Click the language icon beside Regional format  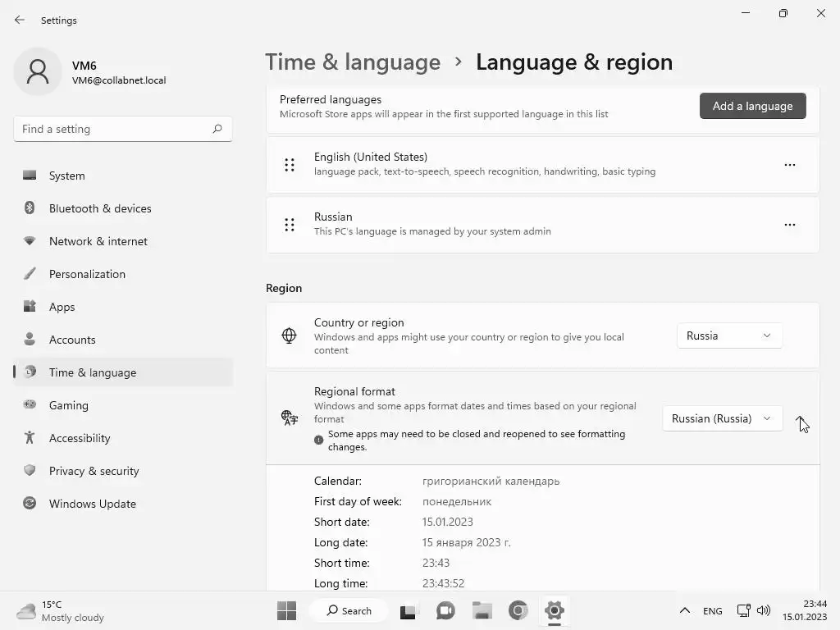tap(290, 418)
